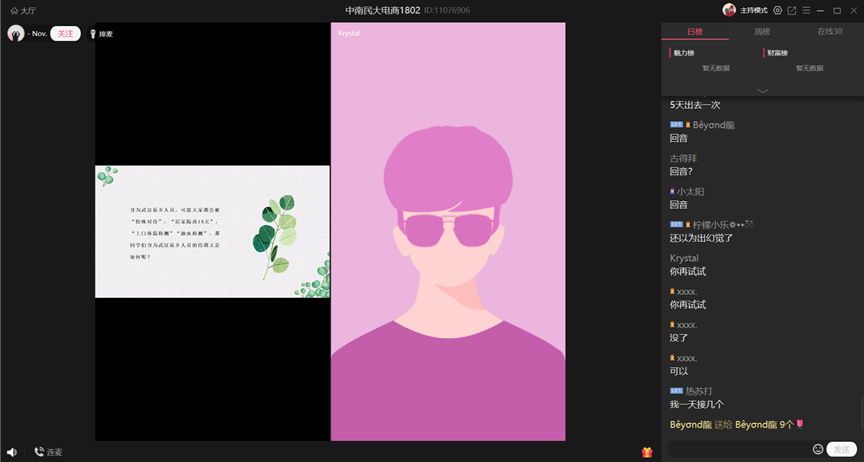Switch to the 周榜 weekly ranking tab
This screenshot has width=864, height=462.
(762, 32)
